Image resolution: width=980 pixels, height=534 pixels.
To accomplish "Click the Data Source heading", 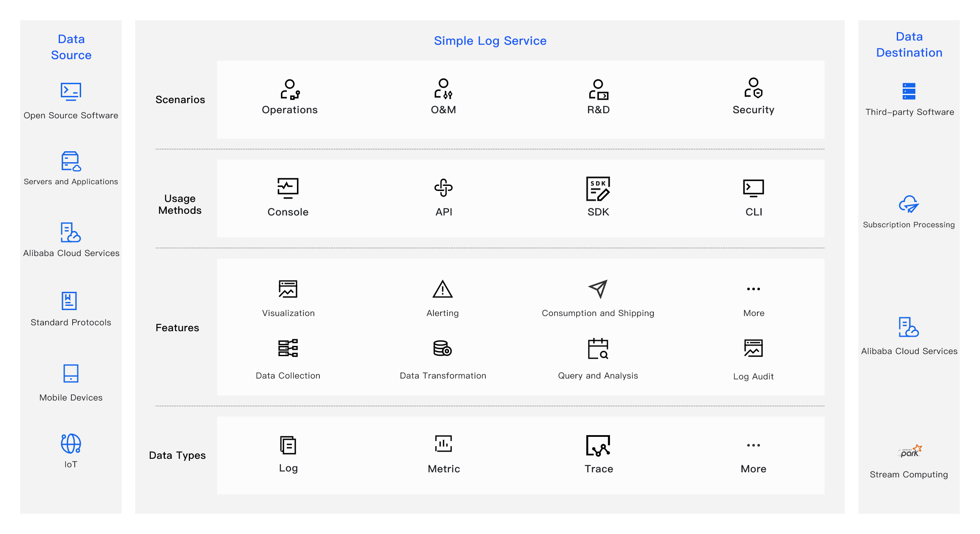I will tap(71, 47).
